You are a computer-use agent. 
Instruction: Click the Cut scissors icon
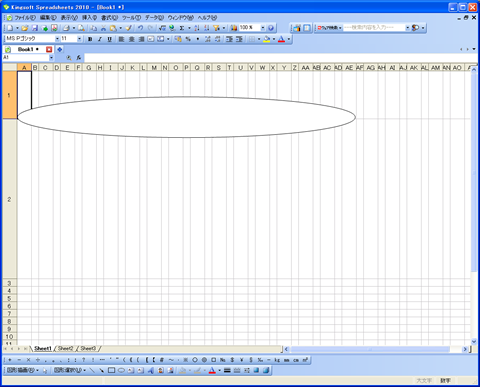(103, 28)
